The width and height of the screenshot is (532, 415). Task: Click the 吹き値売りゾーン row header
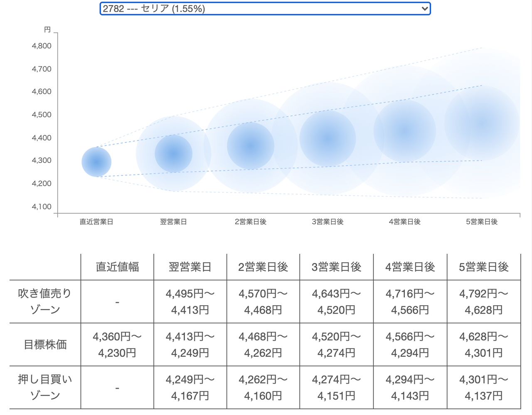click(x=45, y=302)
